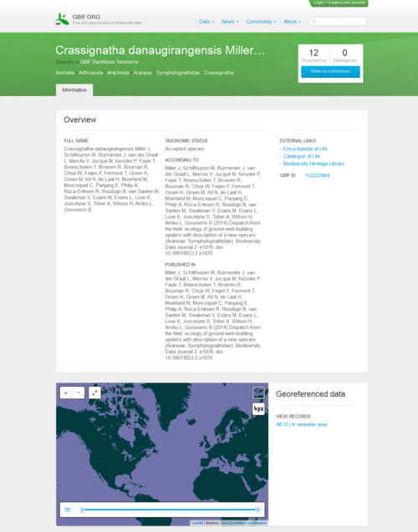This screenshot has height=532, width=418.
Task: Click in the header search field
Action: [338, 22]
